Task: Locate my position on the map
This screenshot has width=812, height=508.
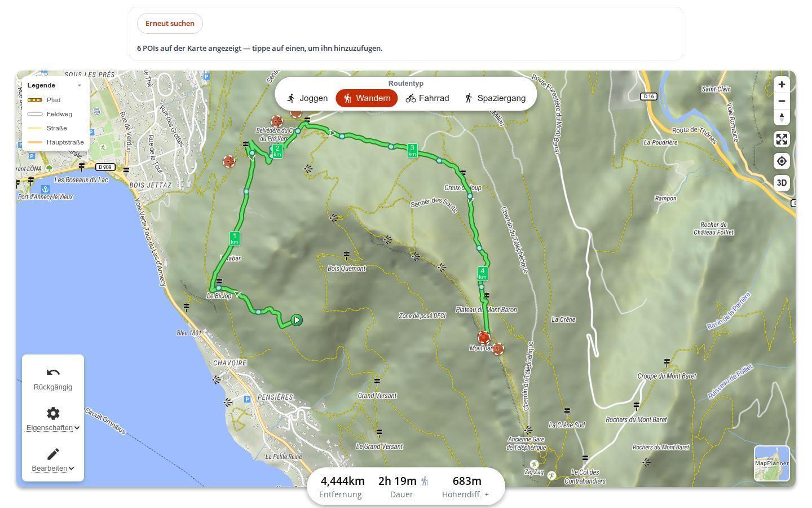Action: [782, 161]
